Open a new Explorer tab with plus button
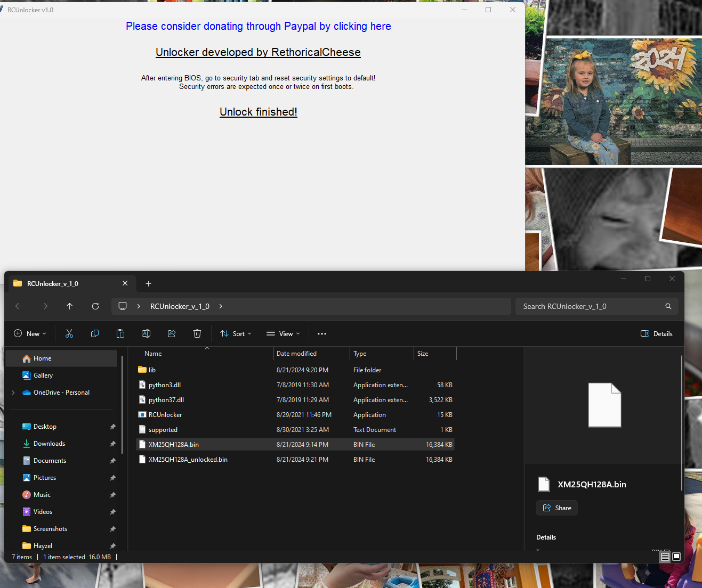The height and width of the screenshot is (588, 702). pyautogui.click(x=149, y=284)
